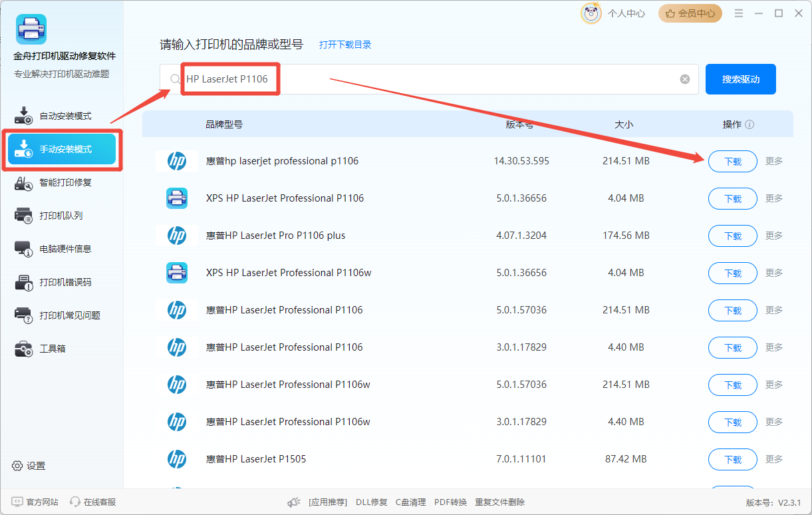Download Professional P1106 version 3.0.1.17829
Viewport: 812px width, 515px height.
coord(733,347)
